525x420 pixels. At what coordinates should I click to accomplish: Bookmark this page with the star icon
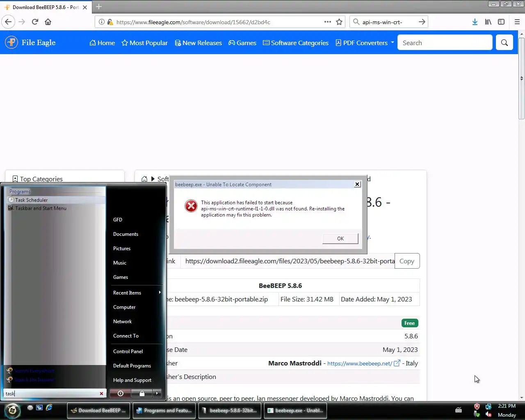click(x=339, y=22)
